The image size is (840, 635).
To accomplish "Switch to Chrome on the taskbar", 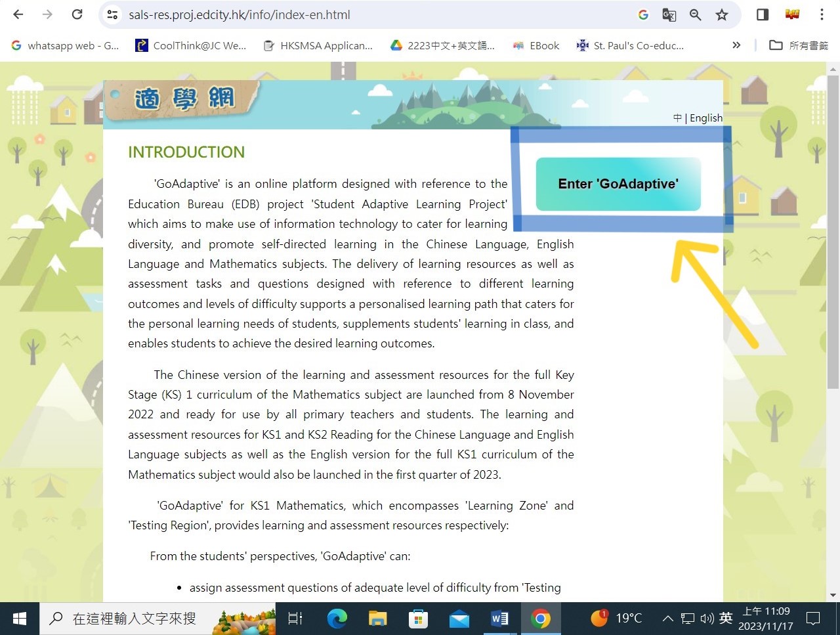I will [540, 619].
